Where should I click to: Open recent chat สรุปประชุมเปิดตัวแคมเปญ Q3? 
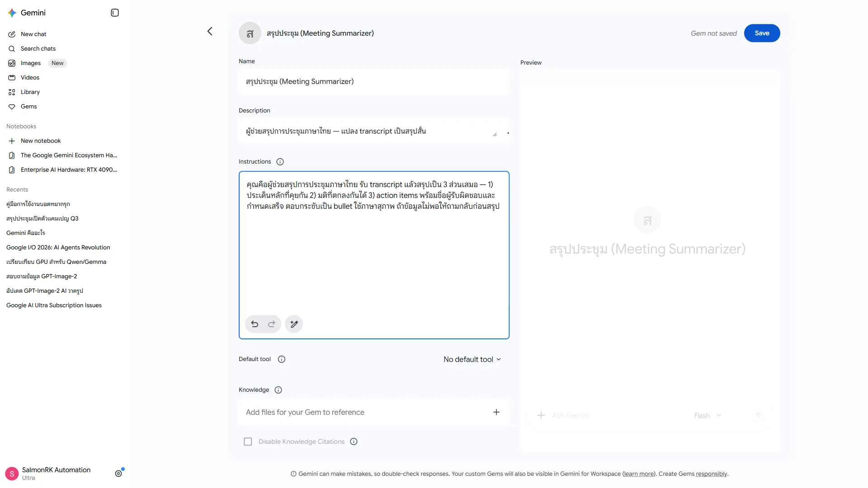[42, 219]
